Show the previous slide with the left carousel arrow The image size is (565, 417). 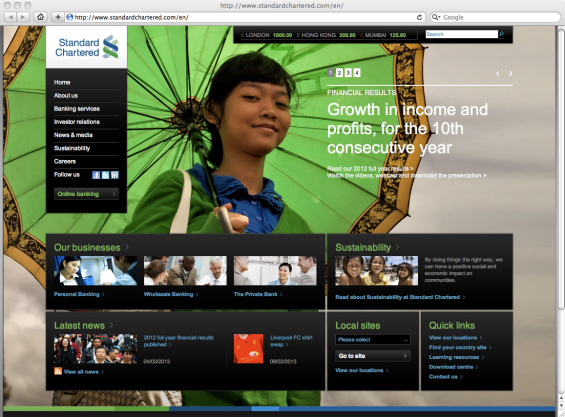[x=498, y=73]
